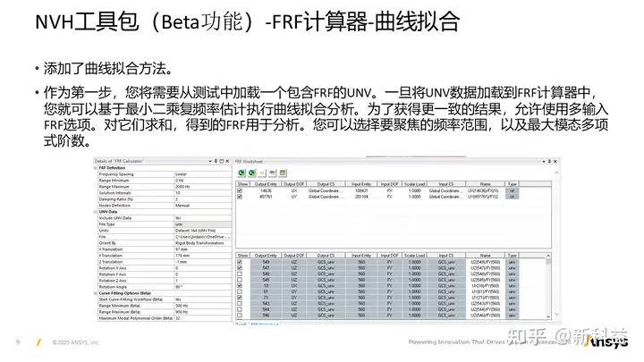The width and height of the screenshot is (644, 362).
Task: Open the File Type value unv
Action: (x=203, y=224)
